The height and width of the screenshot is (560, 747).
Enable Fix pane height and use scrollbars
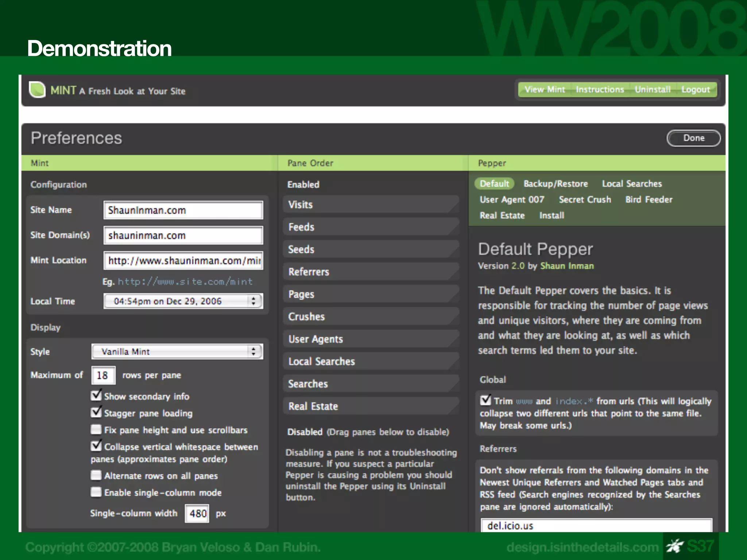coord(96,429)
